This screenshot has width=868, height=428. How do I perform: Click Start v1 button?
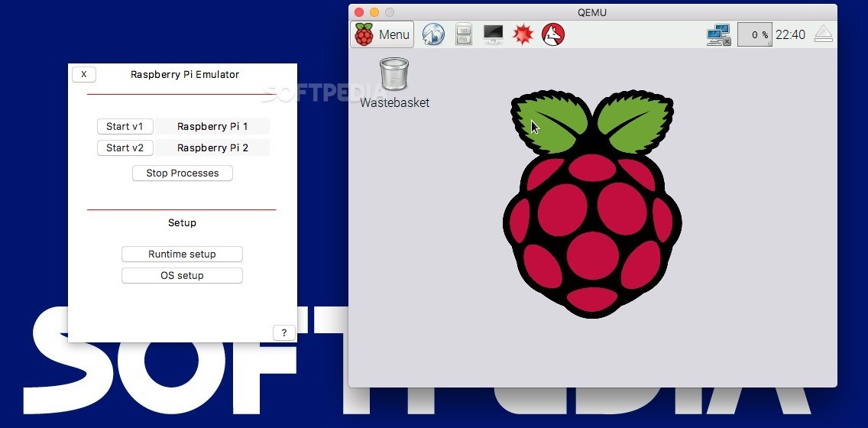pos(125,126)
